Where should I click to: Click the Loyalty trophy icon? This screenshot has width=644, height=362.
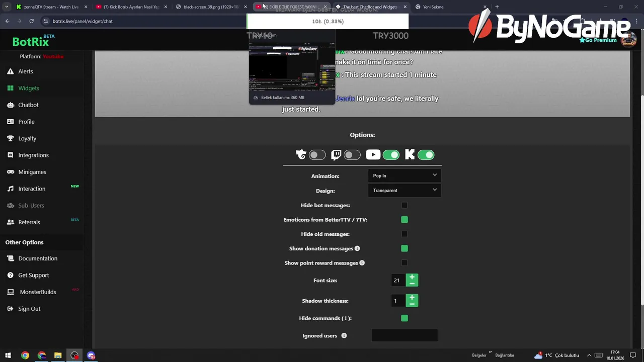(x=10, y=138)
